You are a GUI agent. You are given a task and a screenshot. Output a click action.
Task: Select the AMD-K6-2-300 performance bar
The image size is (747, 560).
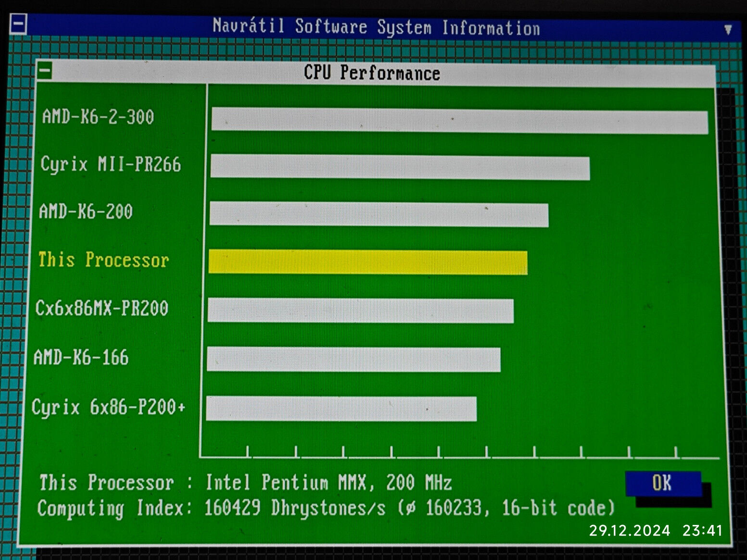pos(459,121)
